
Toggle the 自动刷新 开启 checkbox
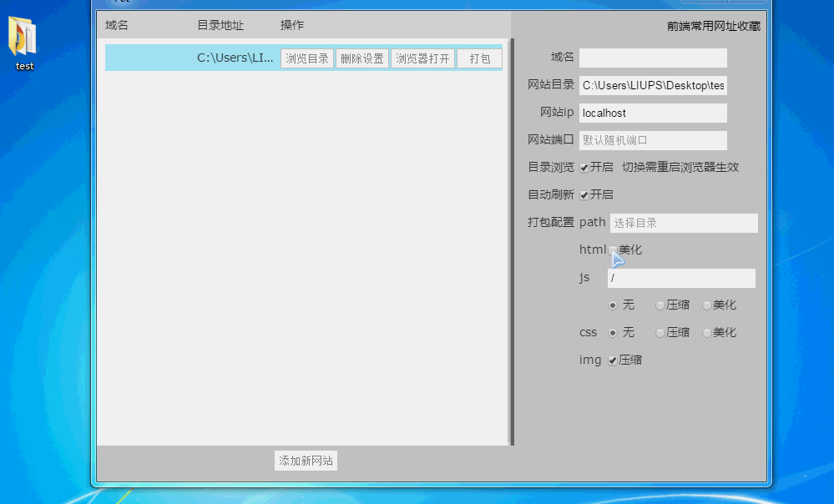[584, 195]
